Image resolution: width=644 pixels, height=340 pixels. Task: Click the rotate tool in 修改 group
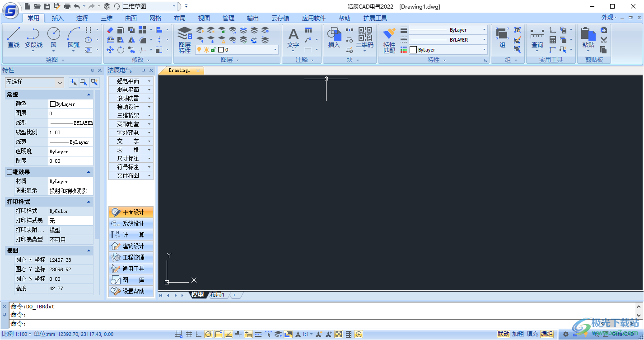click(121, 50)
